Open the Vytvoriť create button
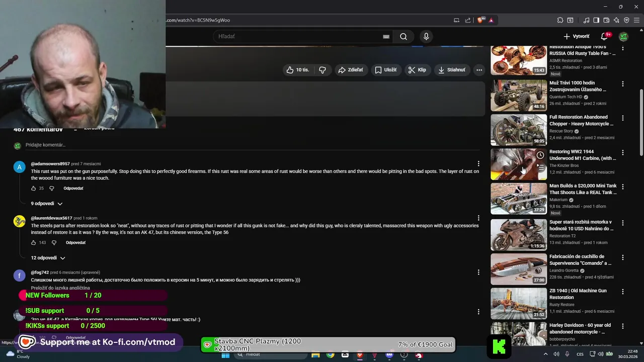 pos(577,36)
